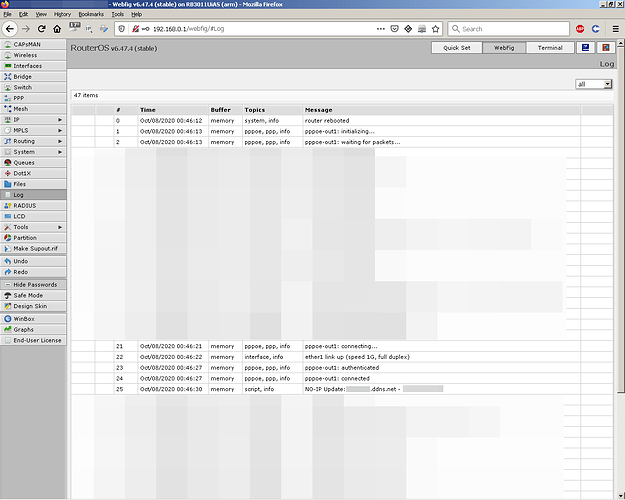Go to Interfaces
The height and width of the screenshot is (500, 625).
coord(33,66)
